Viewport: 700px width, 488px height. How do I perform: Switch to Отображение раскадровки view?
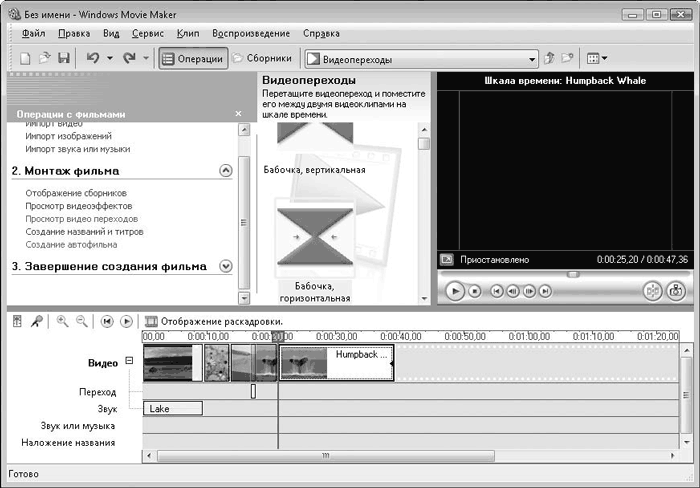[213, 321]
